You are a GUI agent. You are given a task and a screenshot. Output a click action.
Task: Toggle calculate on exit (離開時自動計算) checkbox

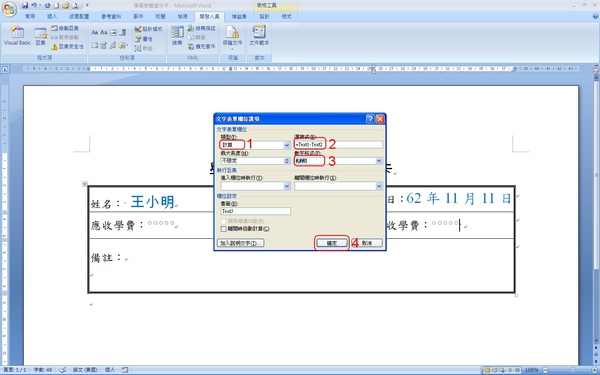[x=224, y=229]
